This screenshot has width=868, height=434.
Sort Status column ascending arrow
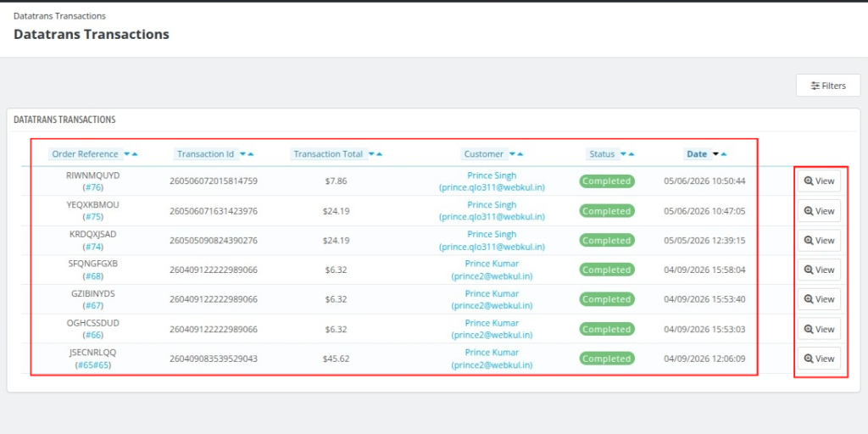coord(632,154)
